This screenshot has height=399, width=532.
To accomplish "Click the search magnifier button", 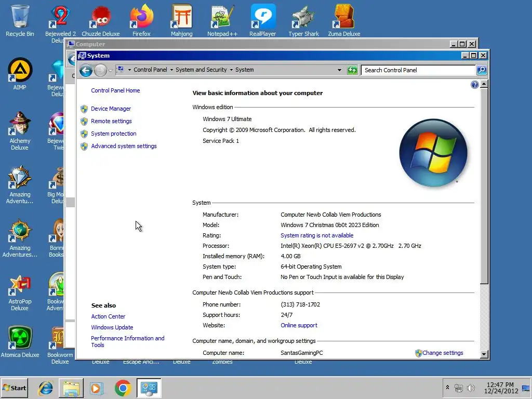I will pos(482,70).
